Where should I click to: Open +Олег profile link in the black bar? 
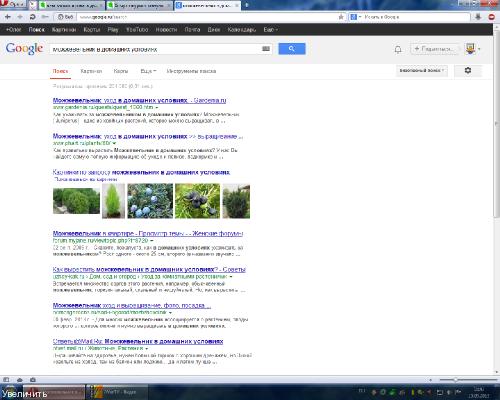tap(14, 30)
